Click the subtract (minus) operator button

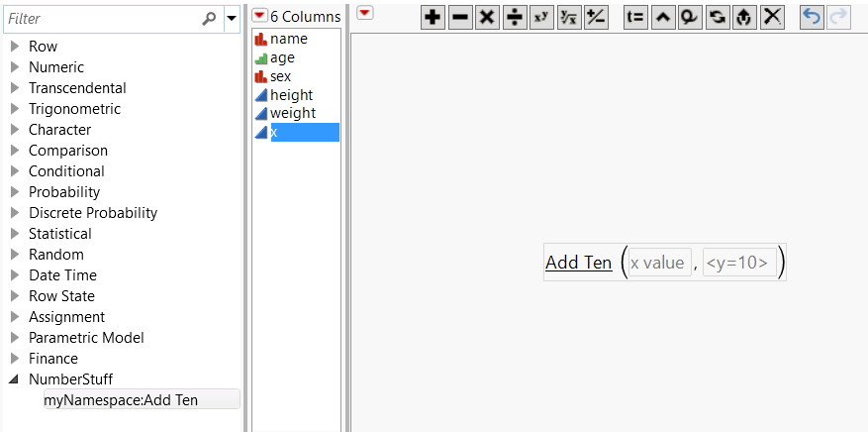coord(460,18)
